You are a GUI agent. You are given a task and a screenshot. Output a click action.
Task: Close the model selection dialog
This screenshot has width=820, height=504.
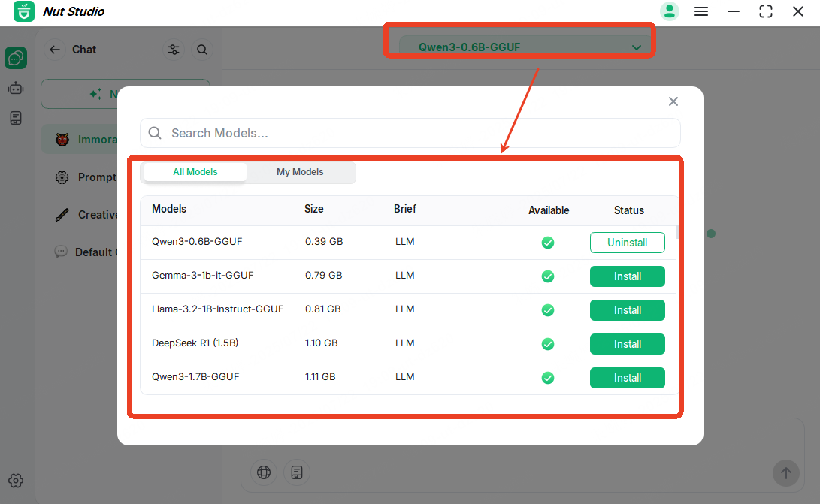tap(673, 101)
